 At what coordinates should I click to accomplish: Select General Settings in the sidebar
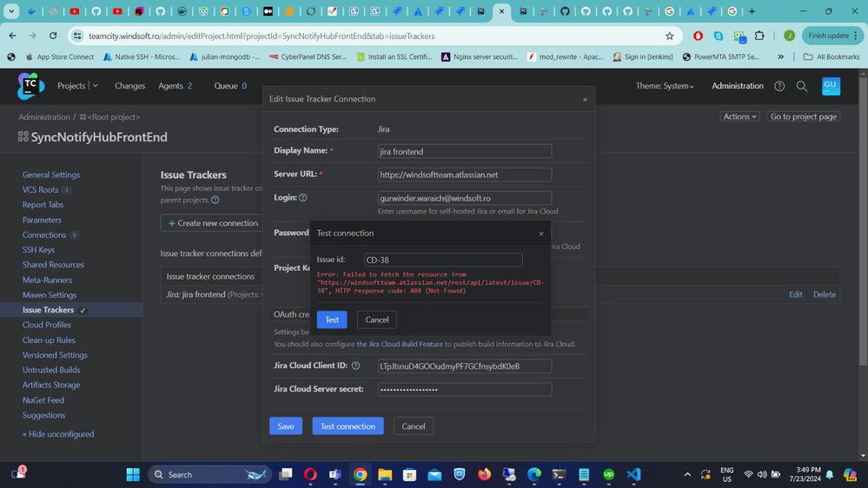coord(51,175)
